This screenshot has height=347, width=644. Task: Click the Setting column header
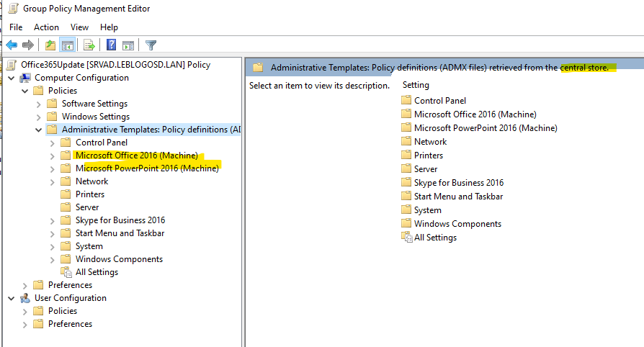(x=416, y=85)
